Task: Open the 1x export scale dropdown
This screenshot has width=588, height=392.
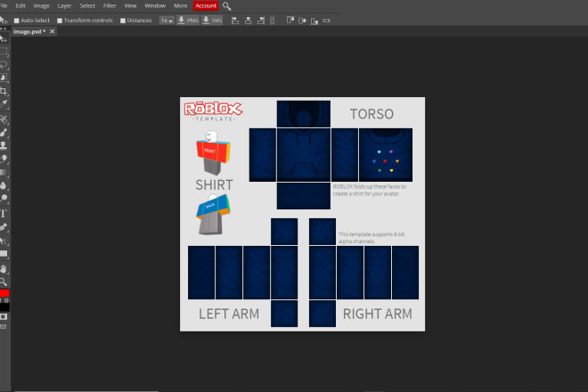Action: pos(167,20)
